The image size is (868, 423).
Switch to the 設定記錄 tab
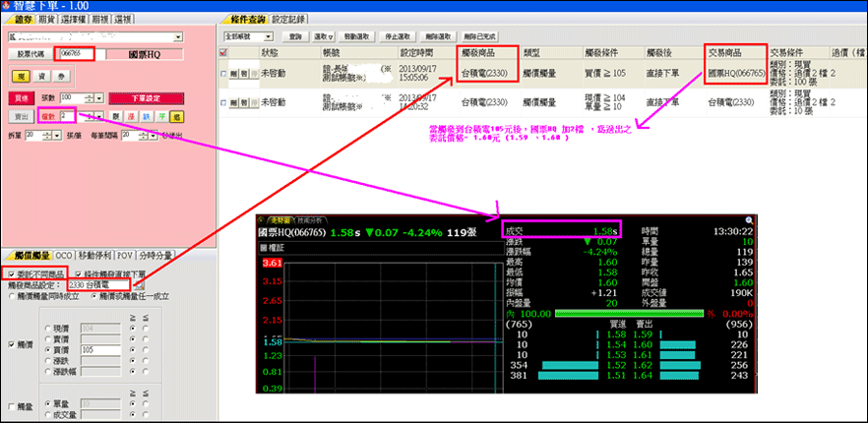[288, 20]
